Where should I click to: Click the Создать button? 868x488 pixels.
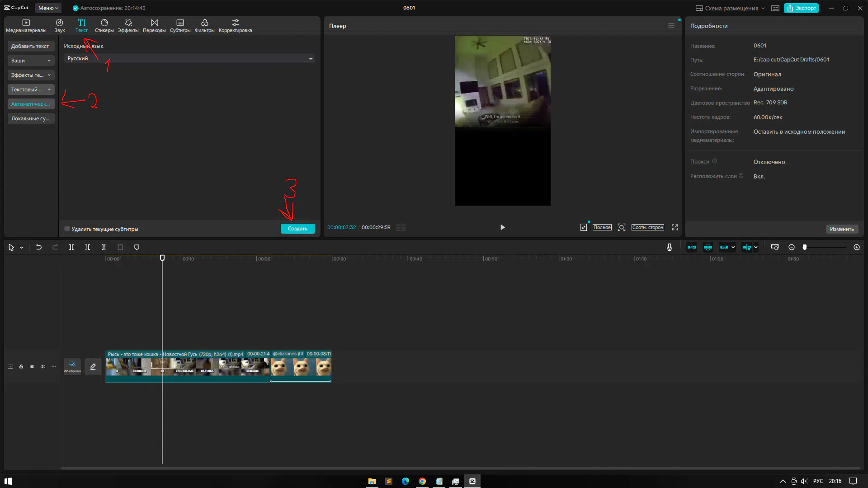tap(297, 229)
